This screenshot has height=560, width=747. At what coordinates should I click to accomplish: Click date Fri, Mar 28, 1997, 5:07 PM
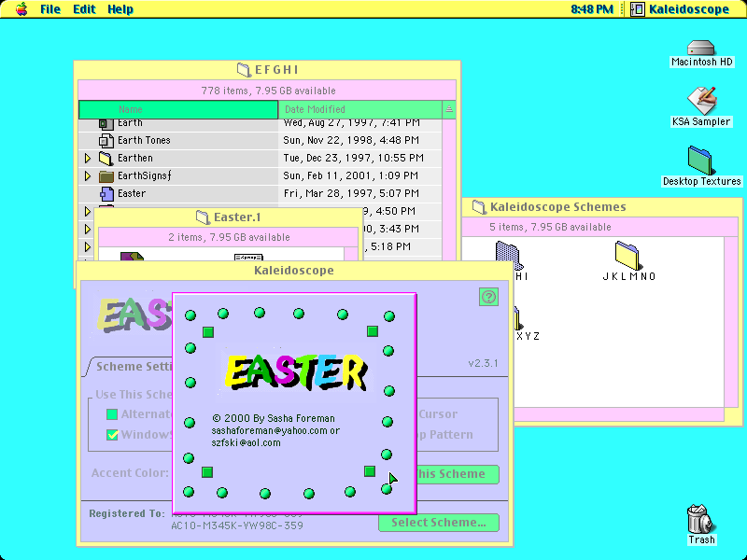pyautogui.click(x=351, y=193)
